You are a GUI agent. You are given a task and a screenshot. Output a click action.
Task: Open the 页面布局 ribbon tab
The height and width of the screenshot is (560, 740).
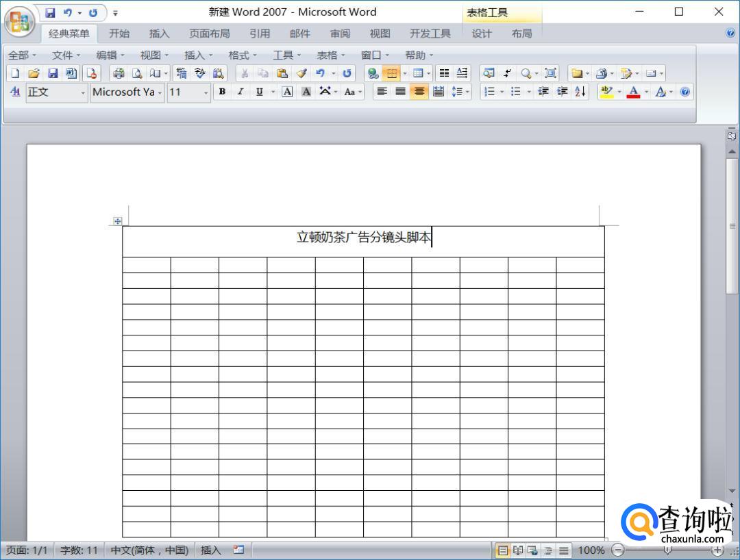pyautogui.click(x=209, y=34)
